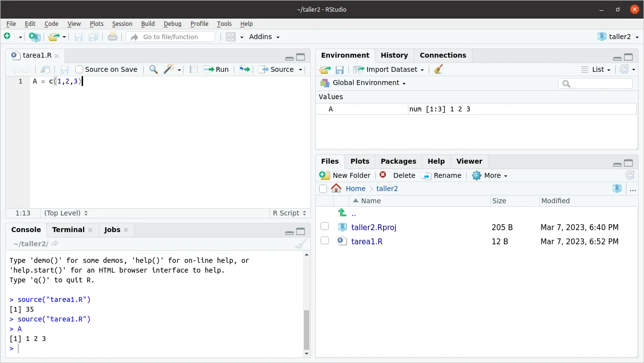Switch to the Jobs tab
This screenshot has height=363, width=644.
112,230
